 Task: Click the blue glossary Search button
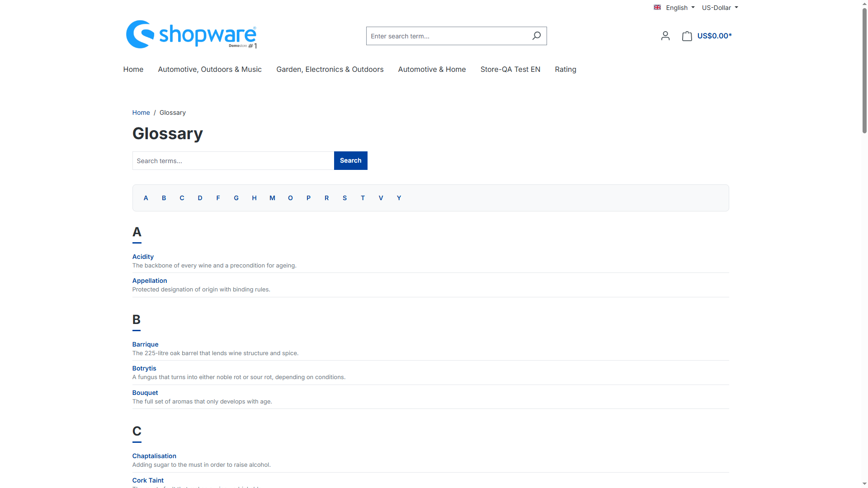[x=351, y=160]
